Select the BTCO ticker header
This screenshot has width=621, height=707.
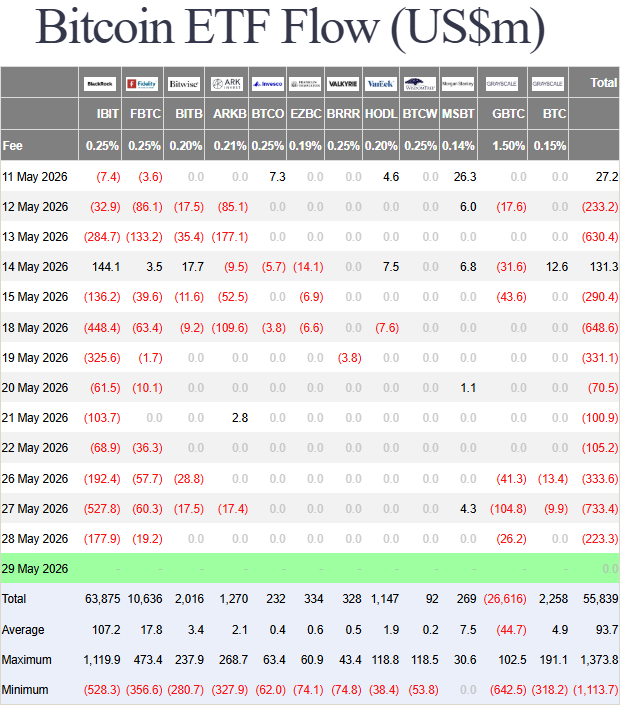[x=268, y=114]
